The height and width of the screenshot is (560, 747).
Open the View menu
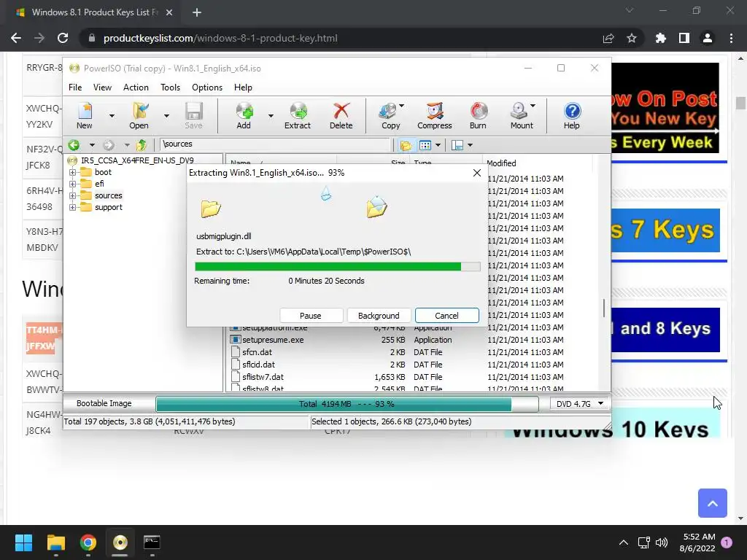coord(102,87)
